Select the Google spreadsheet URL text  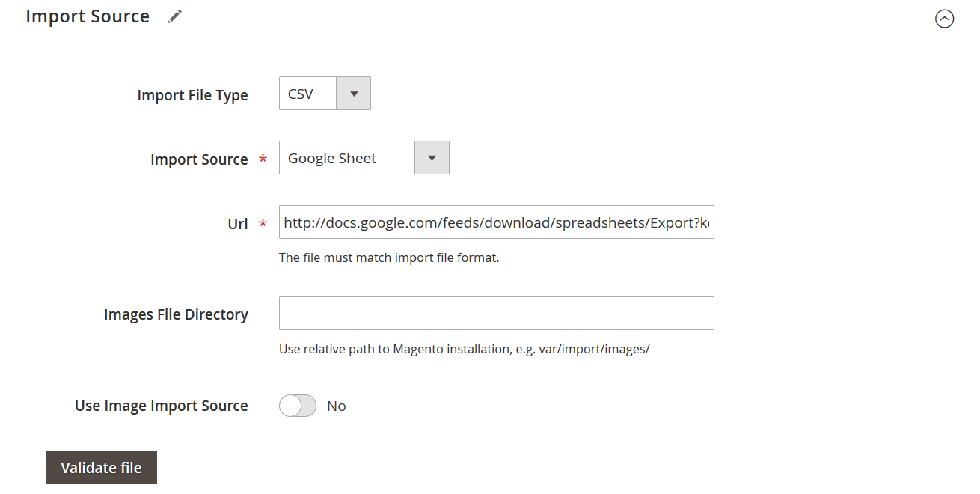point(496,222)
